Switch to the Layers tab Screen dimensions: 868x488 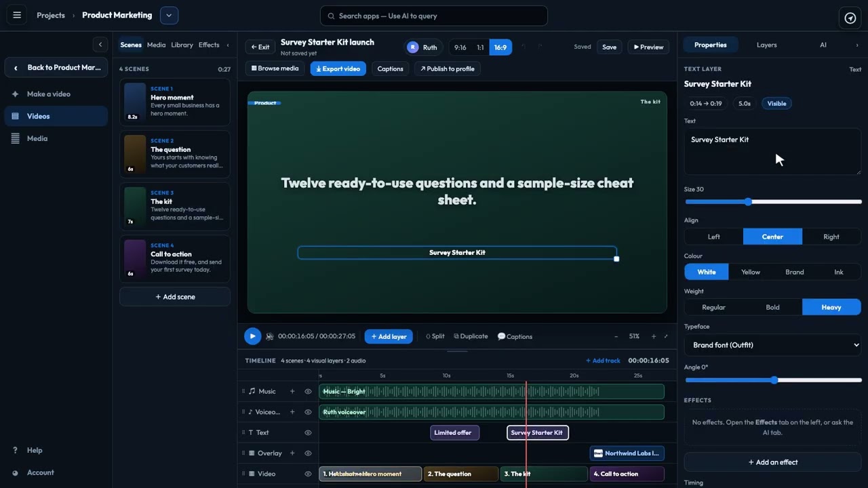tap(767, 45)
